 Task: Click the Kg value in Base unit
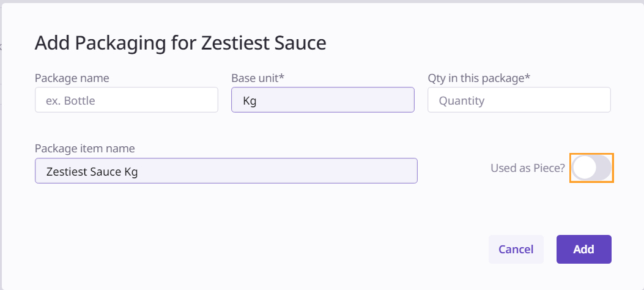click(250, 100)
